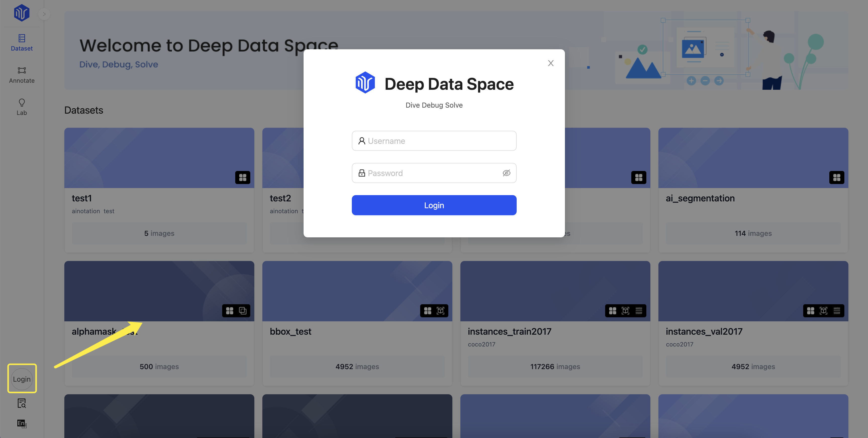Click the blue Login submit button
This screenshot has height=438, width=868.
434,205
